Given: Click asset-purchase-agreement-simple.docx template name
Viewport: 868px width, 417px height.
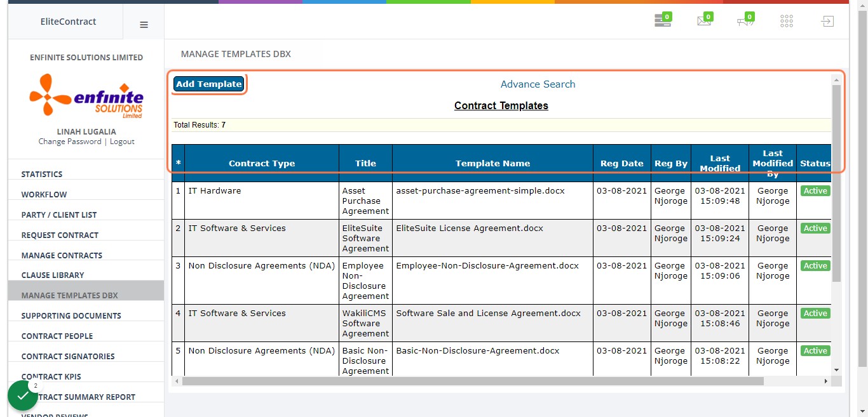Looking at the screenshot, I should coord(480,190).
